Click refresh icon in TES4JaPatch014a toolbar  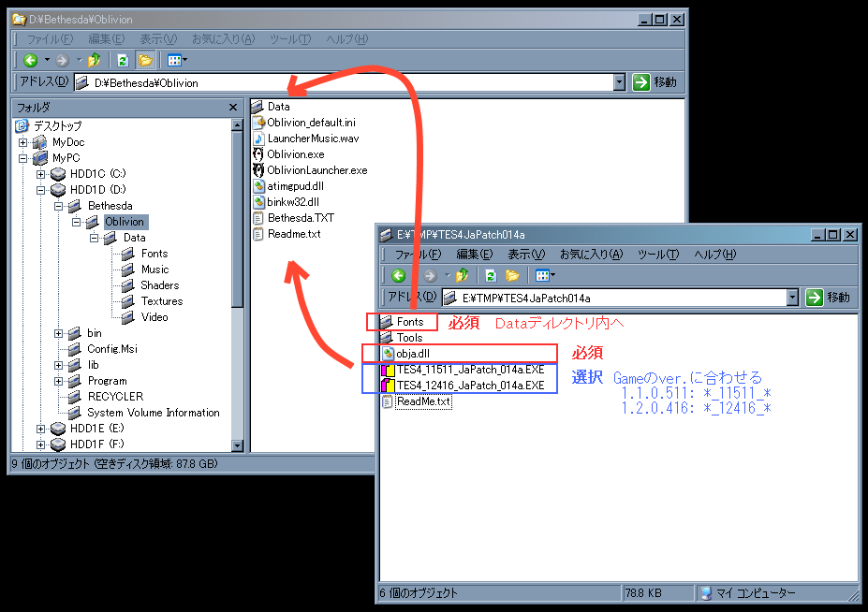(491, 275)
